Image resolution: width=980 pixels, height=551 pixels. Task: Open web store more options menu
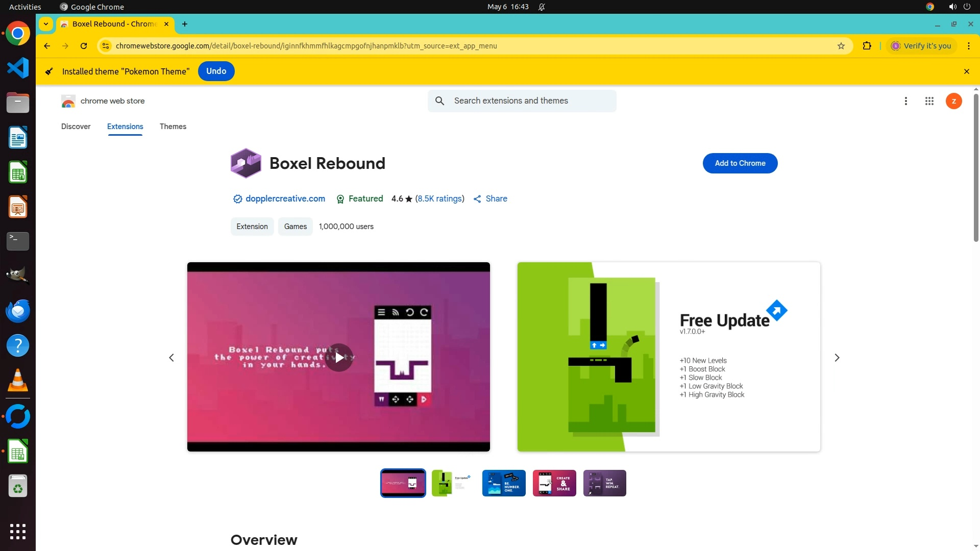point(905,101)
